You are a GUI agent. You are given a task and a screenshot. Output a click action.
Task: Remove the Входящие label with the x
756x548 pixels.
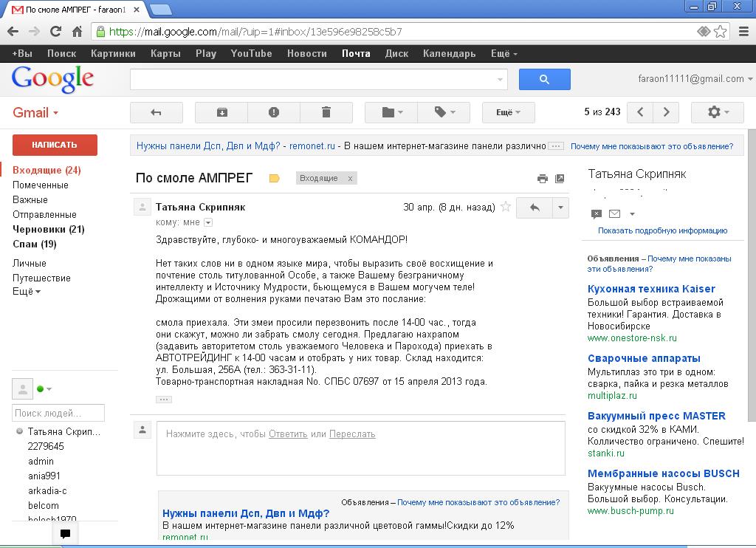[350, 179]
